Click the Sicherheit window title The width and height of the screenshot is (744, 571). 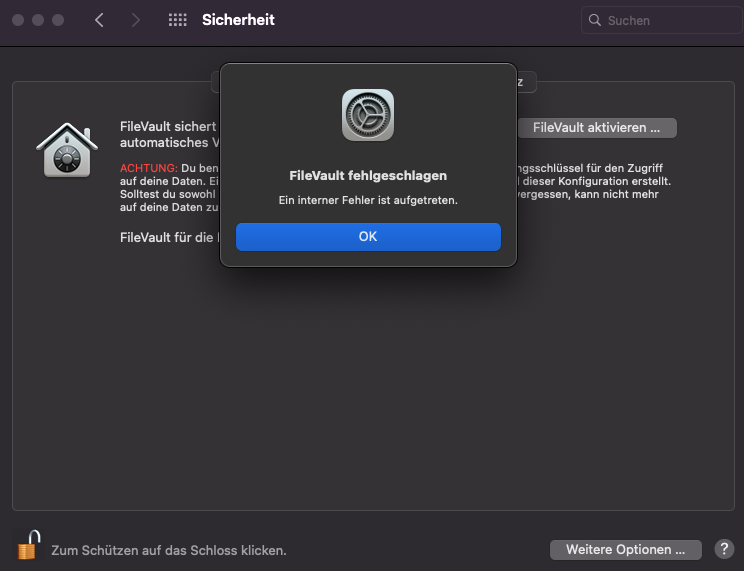point(238,20)
